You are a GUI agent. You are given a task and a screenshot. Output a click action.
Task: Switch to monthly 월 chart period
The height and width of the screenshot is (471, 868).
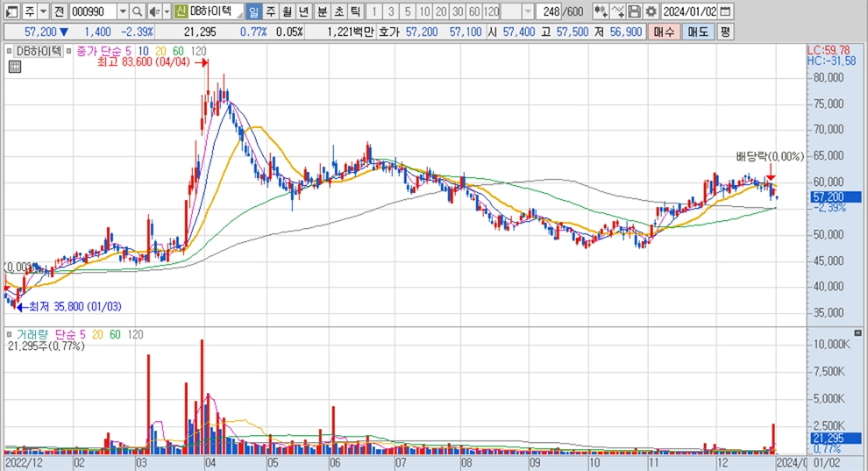pos(287,11)
